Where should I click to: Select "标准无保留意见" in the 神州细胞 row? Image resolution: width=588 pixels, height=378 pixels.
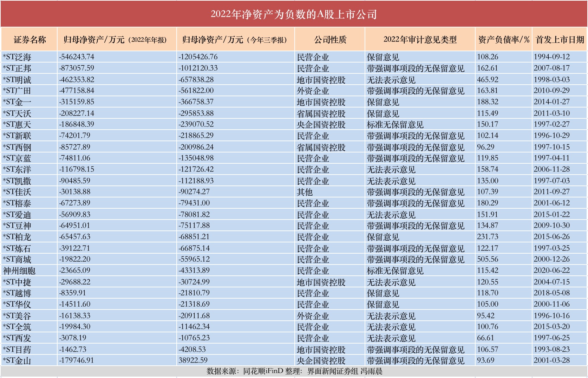[395, 271]
